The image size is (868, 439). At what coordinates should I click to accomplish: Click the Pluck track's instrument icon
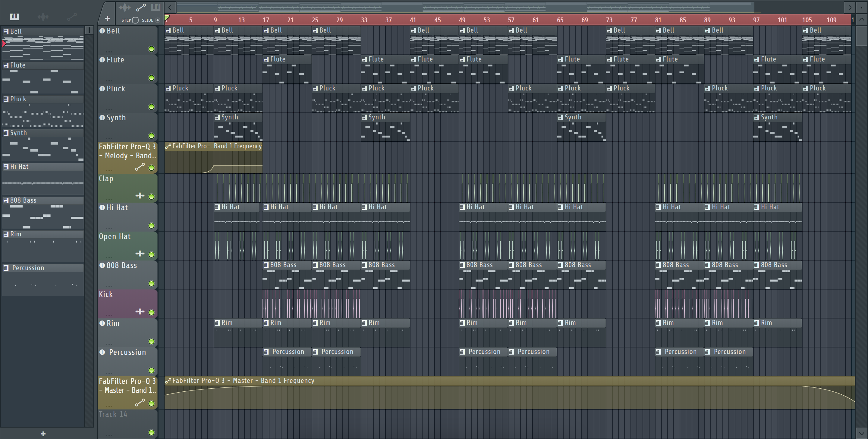pyautogui.click(x=102, y=89)
